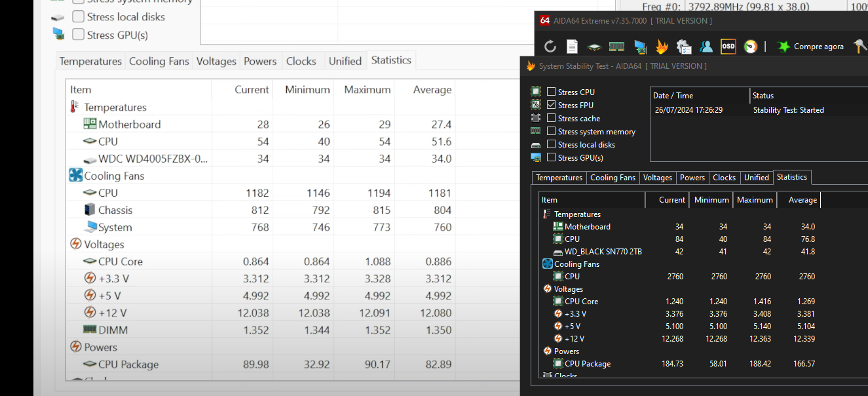Click Maximum column header in dark window
This screenshot has height=396, width=868.
(755, 200)
